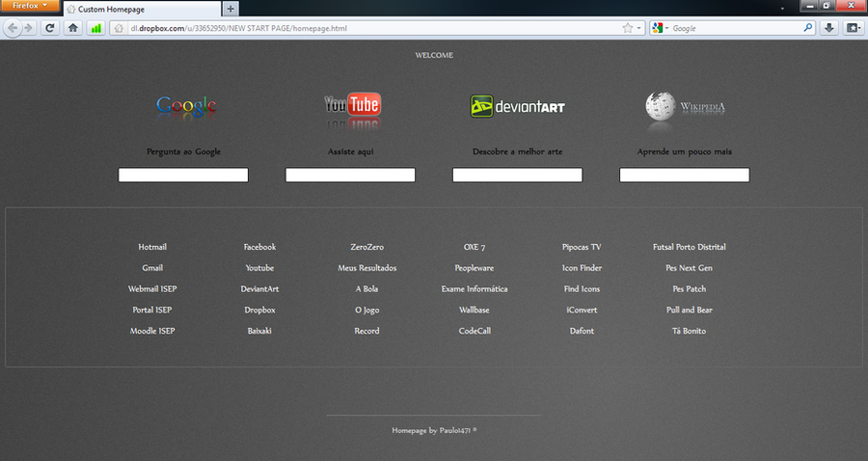The width and height of the screenshot is (868, 461).
Task: Open the Baixaki link
Action: click(x=259, y=331)
